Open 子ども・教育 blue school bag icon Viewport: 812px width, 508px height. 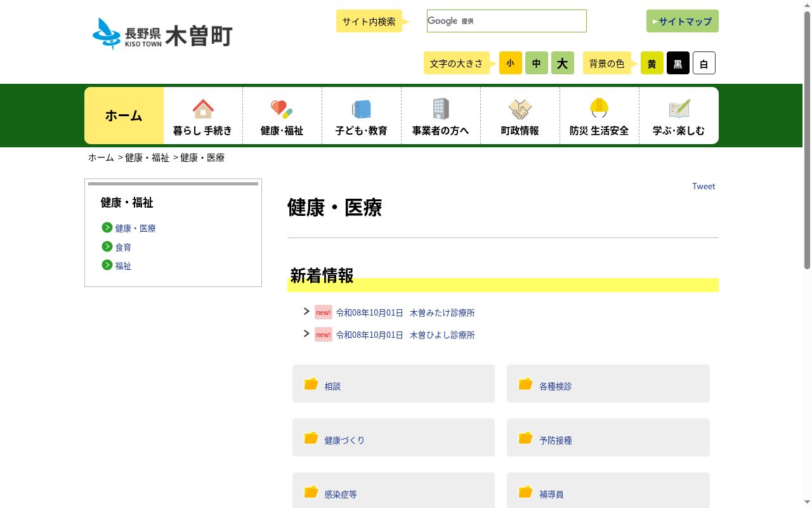[361, 109]
